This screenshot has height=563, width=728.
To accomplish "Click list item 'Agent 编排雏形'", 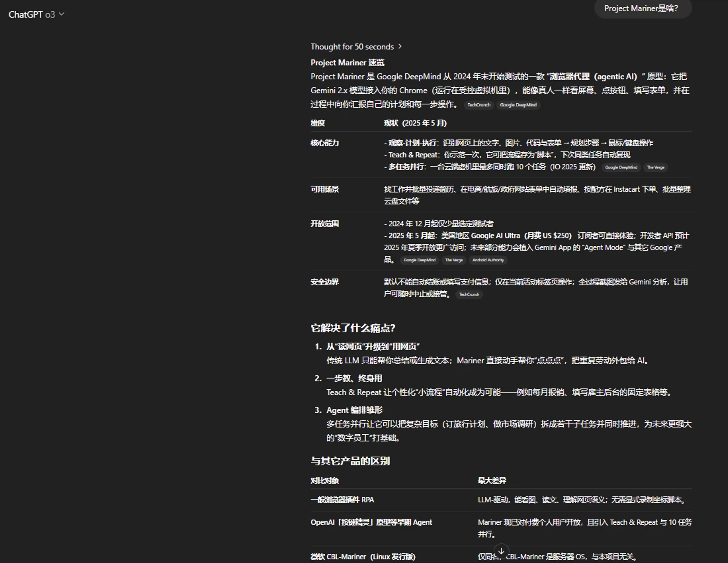I will [354, 410].
